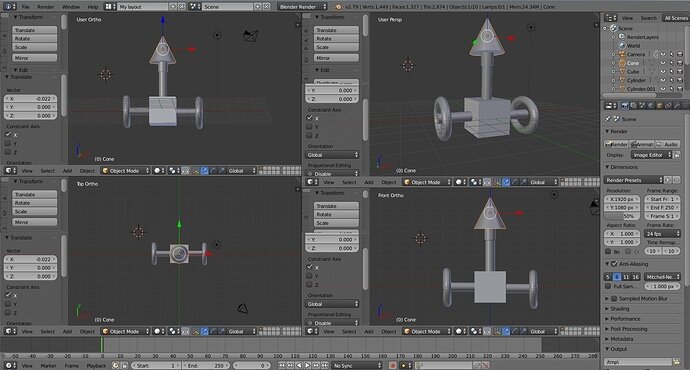The image size is (690, 370).
Task: Expand the Performance panel
Action: [x=625, y=319]
